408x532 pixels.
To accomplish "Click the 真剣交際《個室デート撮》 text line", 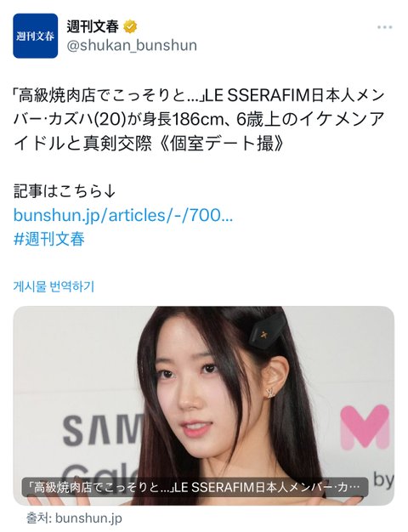I will tap(184, 144).
